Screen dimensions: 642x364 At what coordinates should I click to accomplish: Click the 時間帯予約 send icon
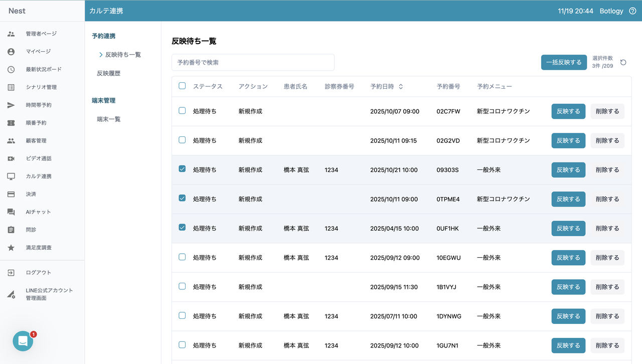pyautogui.click(x=11, y=105)
